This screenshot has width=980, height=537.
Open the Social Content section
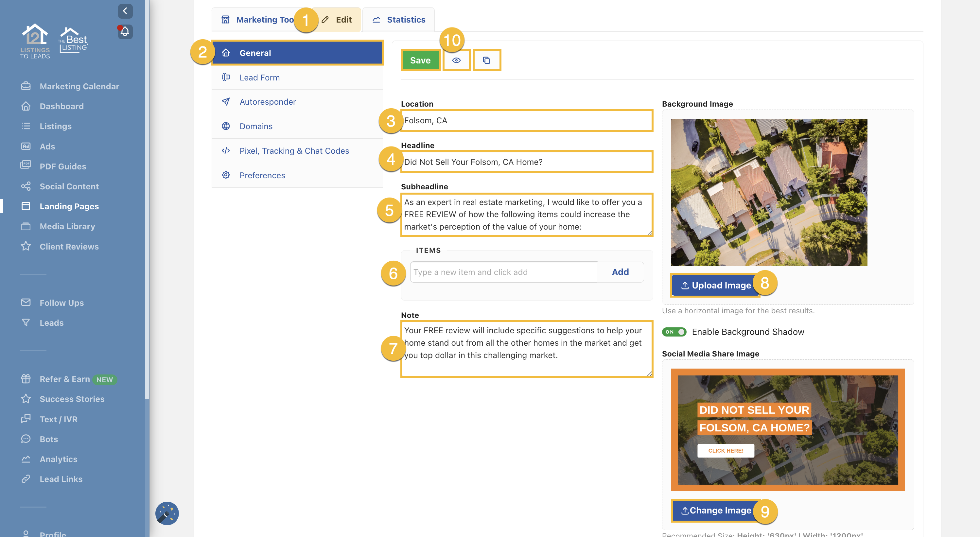[x=69, y=186]
